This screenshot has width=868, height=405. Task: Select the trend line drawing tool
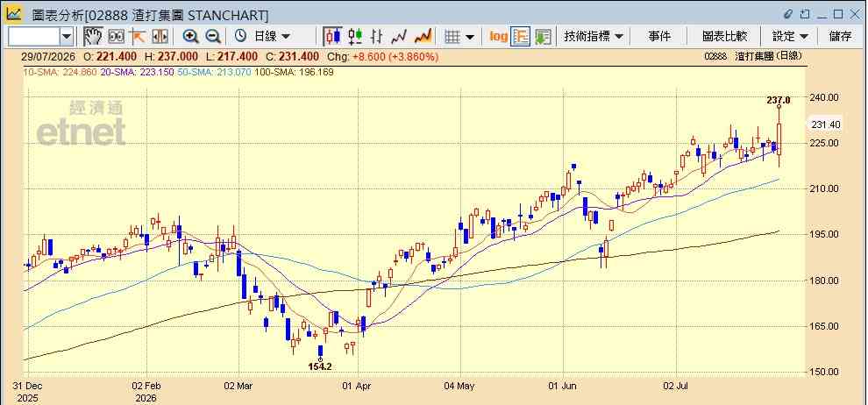coord(138,37)
